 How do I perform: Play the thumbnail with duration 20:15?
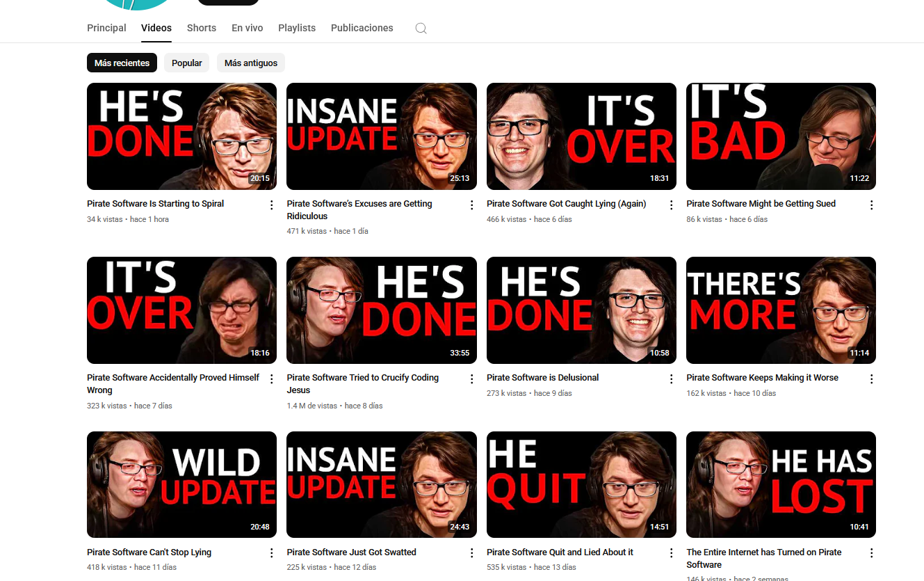coord(181,136)
